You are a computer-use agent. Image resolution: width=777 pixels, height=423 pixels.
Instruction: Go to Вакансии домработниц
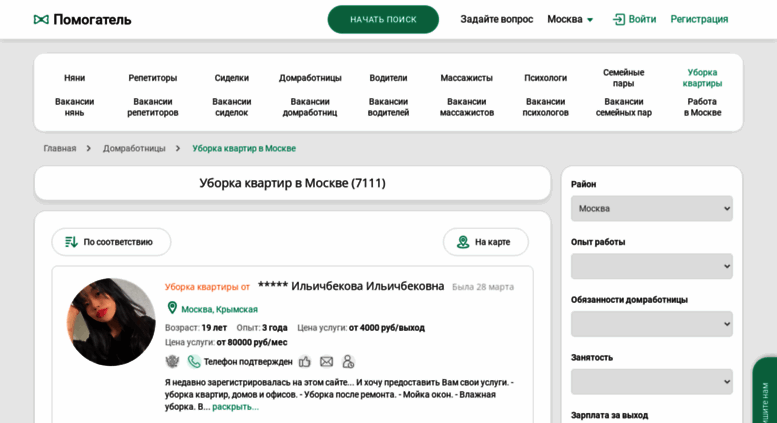[x=310, y=107]
